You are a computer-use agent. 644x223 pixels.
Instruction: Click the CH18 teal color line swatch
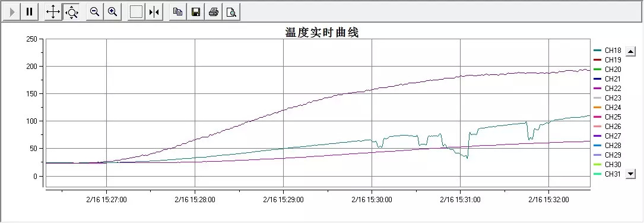point(598,50)
